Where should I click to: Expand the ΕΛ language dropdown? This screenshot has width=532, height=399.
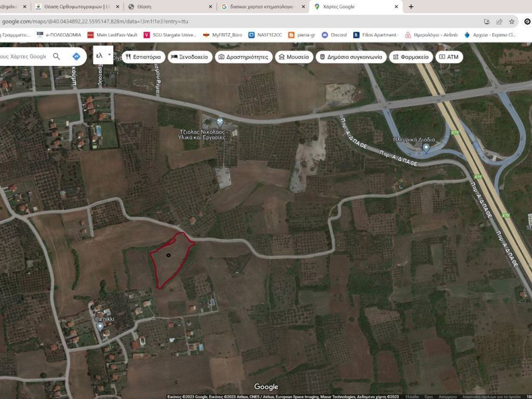tap(103, 55)
